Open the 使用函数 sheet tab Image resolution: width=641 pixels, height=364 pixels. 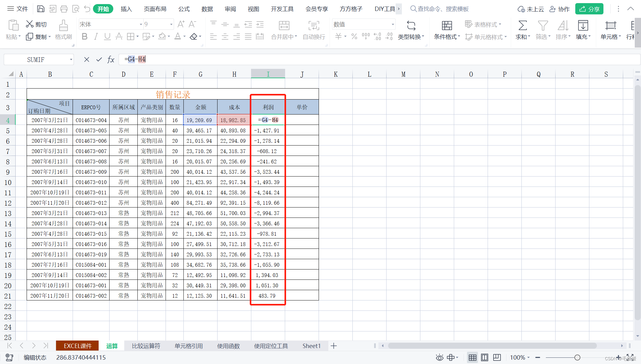(228, 346)
